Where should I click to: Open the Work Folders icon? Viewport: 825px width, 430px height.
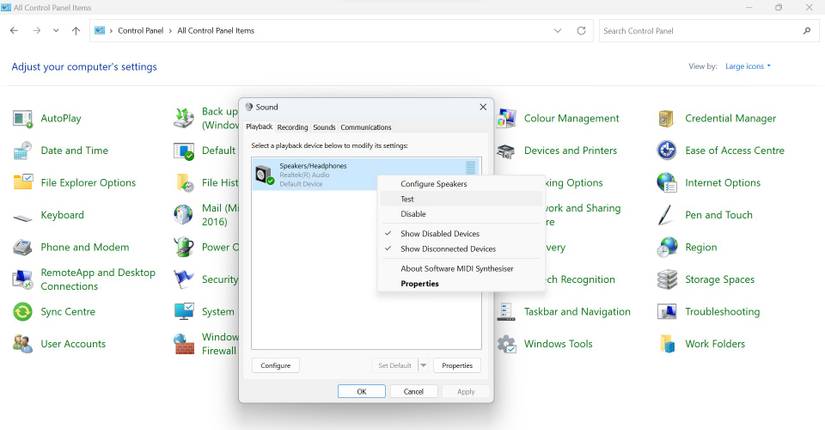667,344
